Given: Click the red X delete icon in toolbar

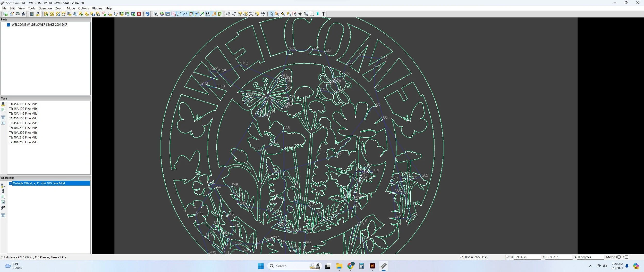Looking at the screenshot, I should [x=139, y=14].
